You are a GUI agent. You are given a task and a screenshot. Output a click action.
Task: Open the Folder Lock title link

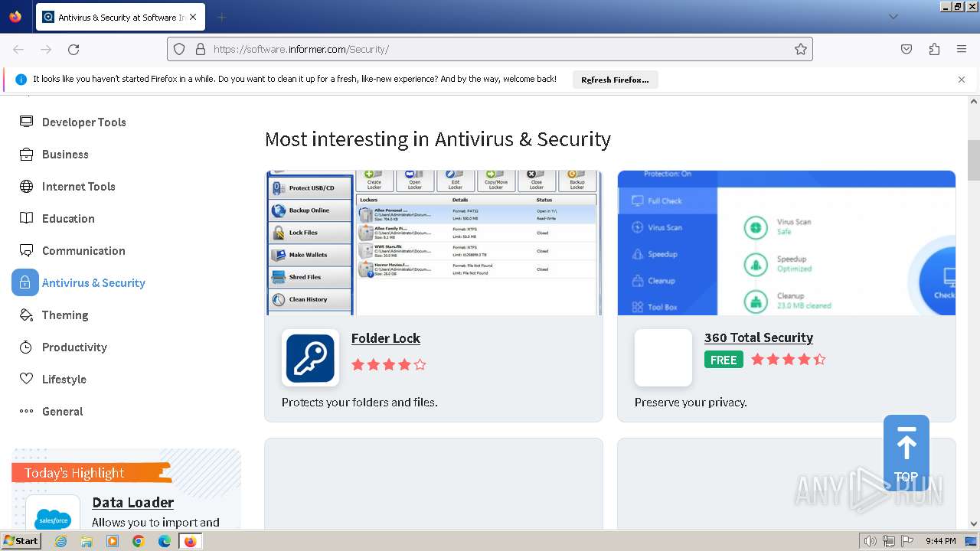pos(386,337)
